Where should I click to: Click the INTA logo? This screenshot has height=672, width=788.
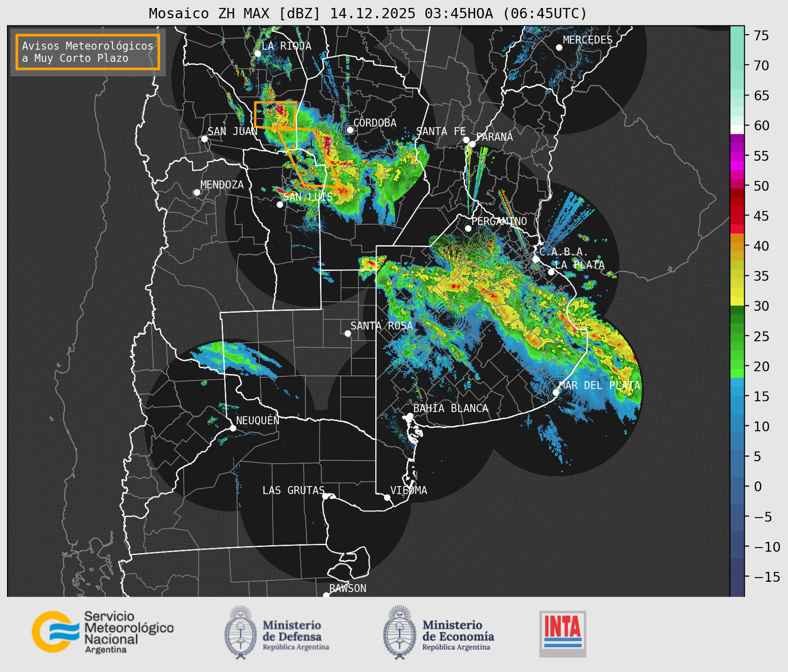(562, 634)
